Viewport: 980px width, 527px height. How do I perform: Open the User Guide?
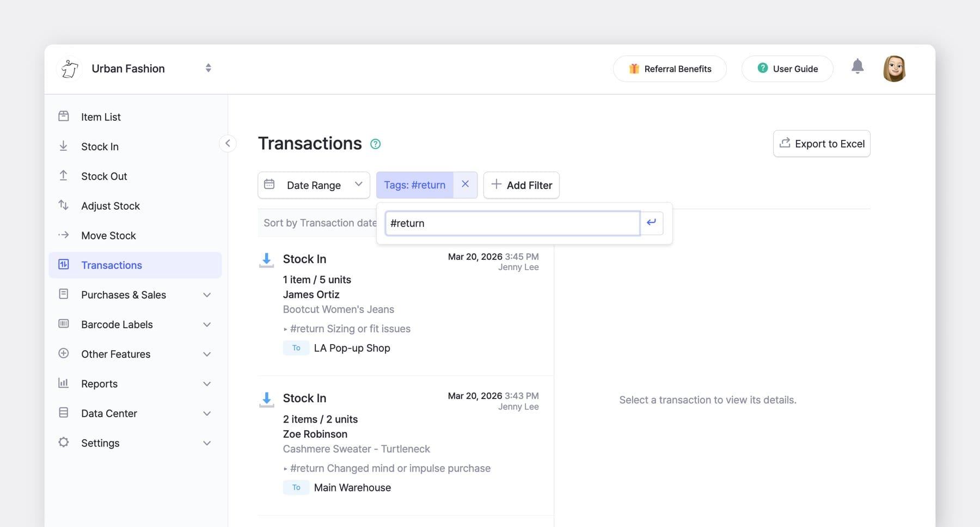(x=787, y=69)
